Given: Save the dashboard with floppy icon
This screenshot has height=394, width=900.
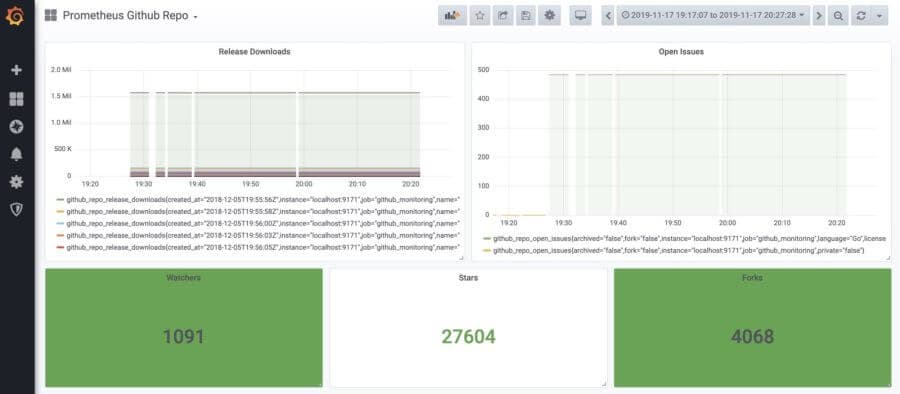Looking at the screenshot, I should [526, 16].
